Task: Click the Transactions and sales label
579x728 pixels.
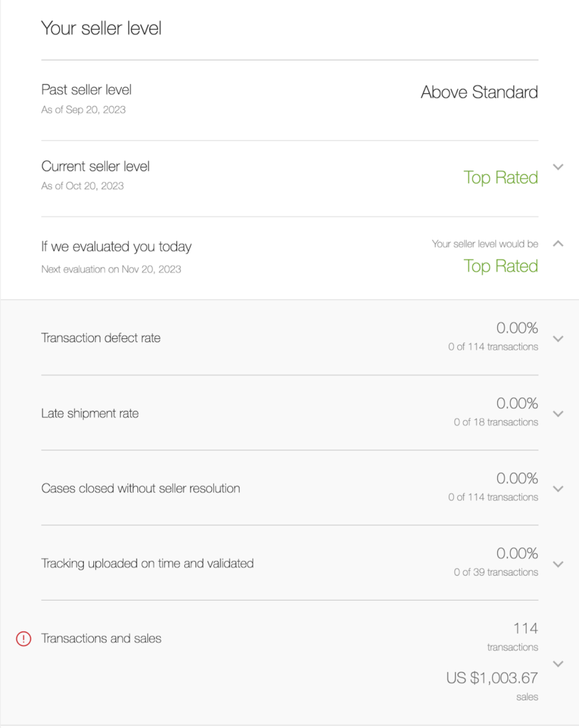Action: coord(101,638)
